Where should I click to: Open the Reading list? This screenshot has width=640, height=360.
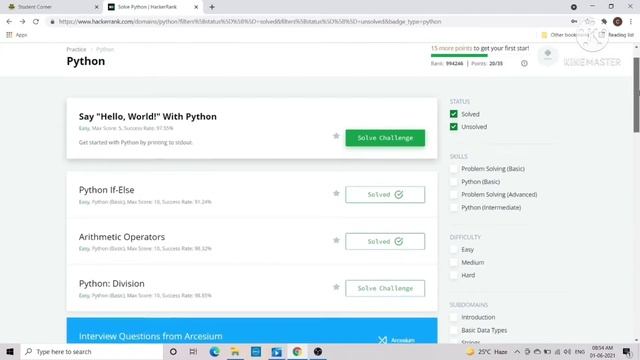[x=616, y=35]
